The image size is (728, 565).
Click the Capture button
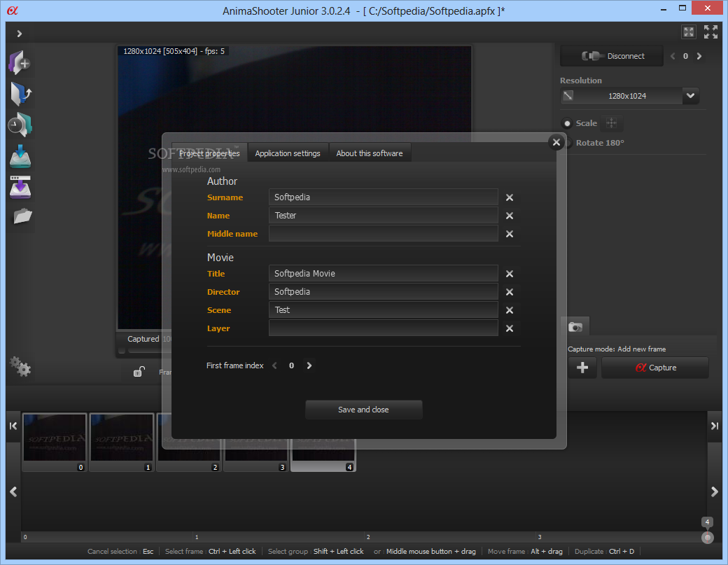pos(655,368)
